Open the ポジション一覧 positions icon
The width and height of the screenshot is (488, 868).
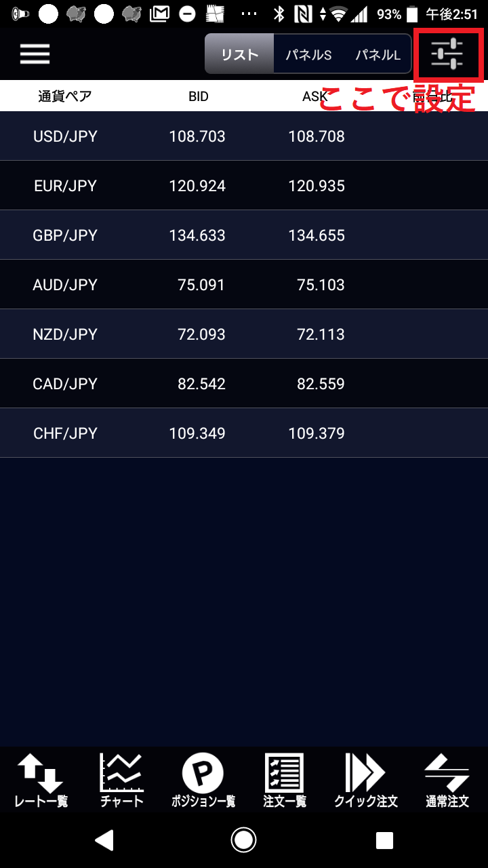(x=203, y=780)
